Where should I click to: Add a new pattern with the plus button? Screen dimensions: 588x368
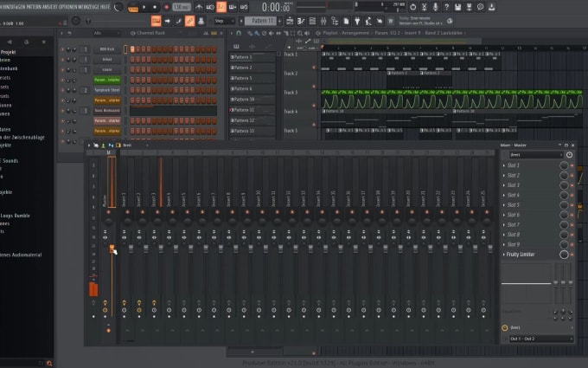point(279,21)
